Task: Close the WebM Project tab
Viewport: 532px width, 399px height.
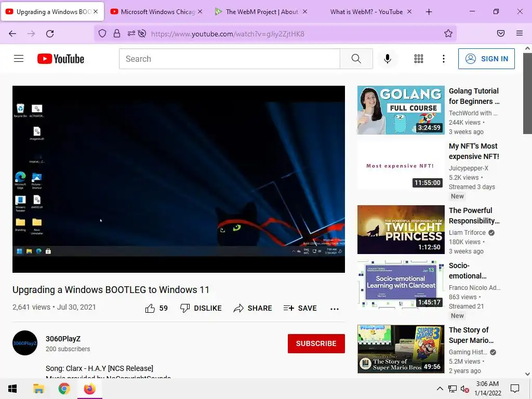Action: 304,11
